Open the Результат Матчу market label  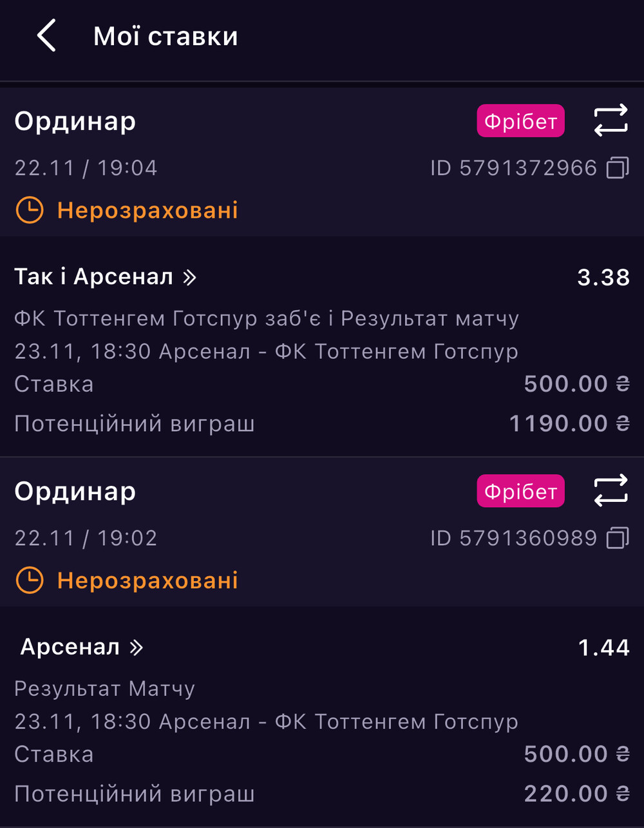tap(104, 689)
